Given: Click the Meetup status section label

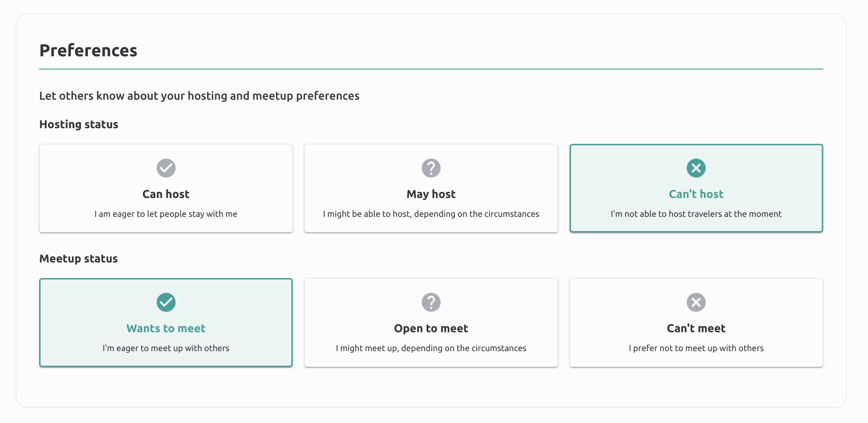Looking at the screenshot, I should (78, 258).
